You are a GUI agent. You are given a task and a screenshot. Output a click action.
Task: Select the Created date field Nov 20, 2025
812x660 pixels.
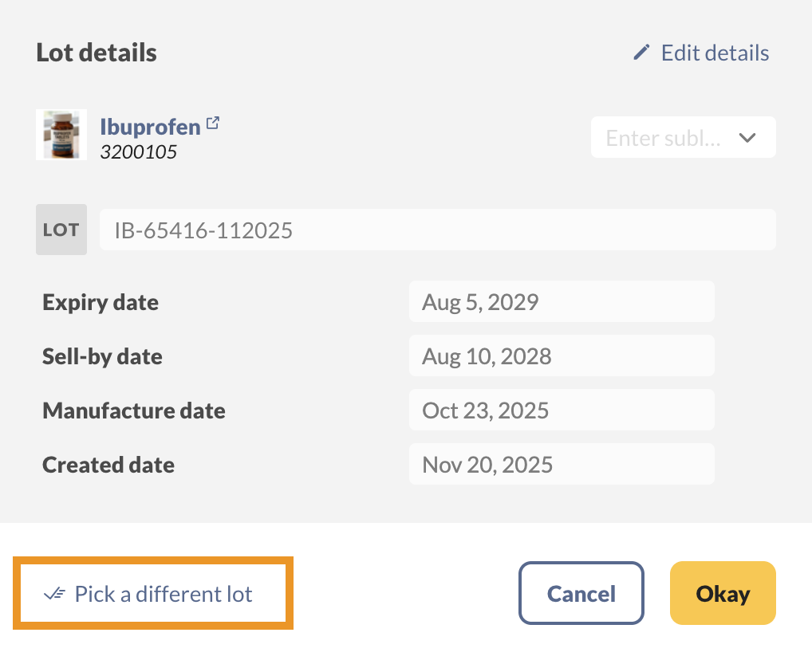[x=562, y=465]
